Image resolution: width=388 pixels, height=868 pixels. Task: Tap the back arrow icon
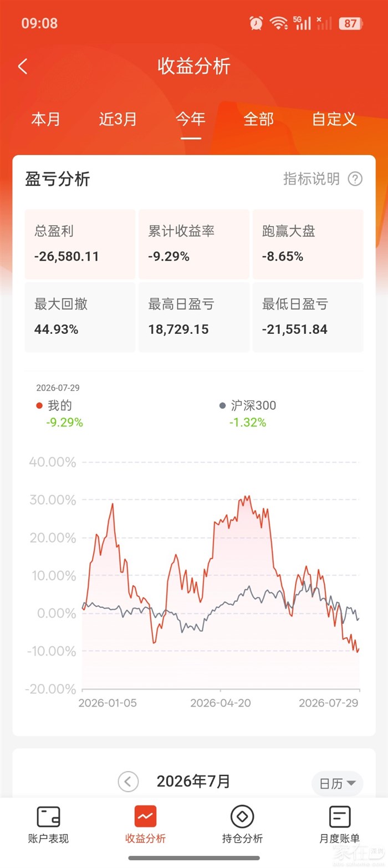pyautogui.click(x=23, y=67)
